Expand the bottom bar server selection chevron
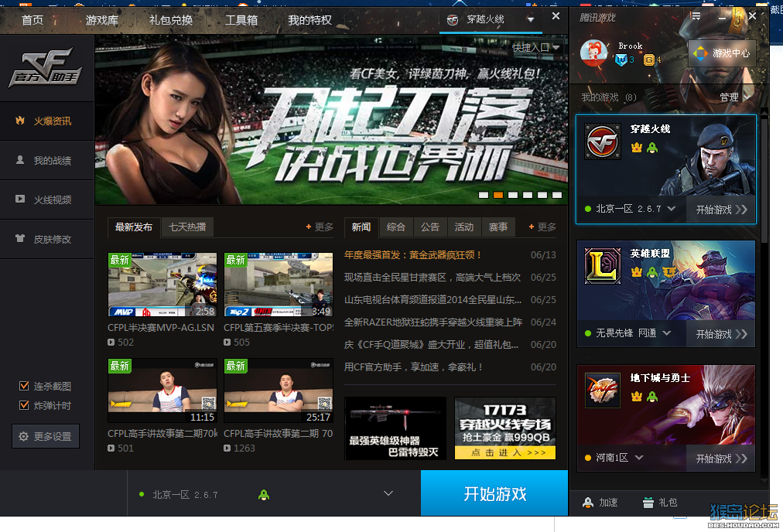The width and height of the screenshot is (783, 532). (x=388, y=493)
